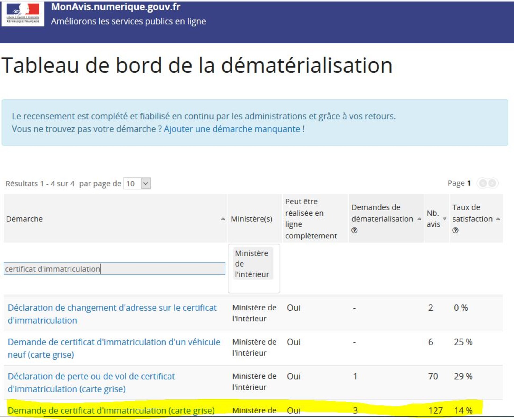Click Ministère(s) column header

251,219
